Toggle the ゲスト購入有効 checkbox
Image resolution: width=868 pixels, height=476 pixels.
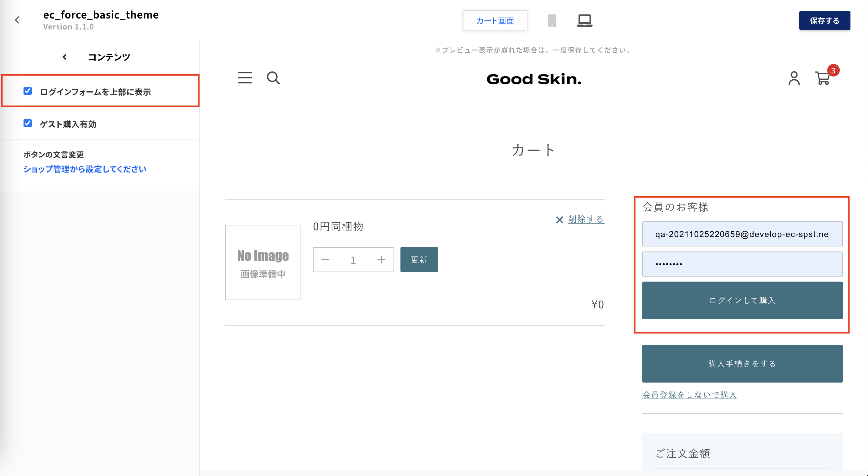(28, 123)
